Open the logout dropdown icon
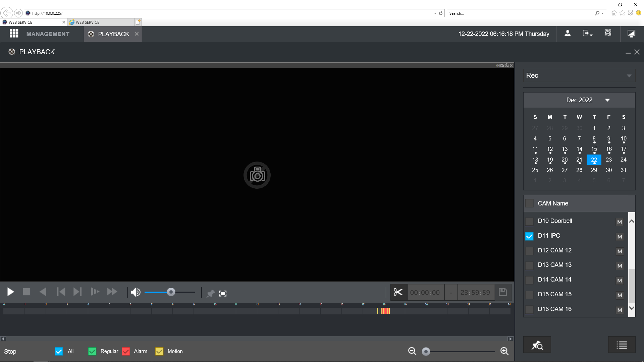 point(587,34)
